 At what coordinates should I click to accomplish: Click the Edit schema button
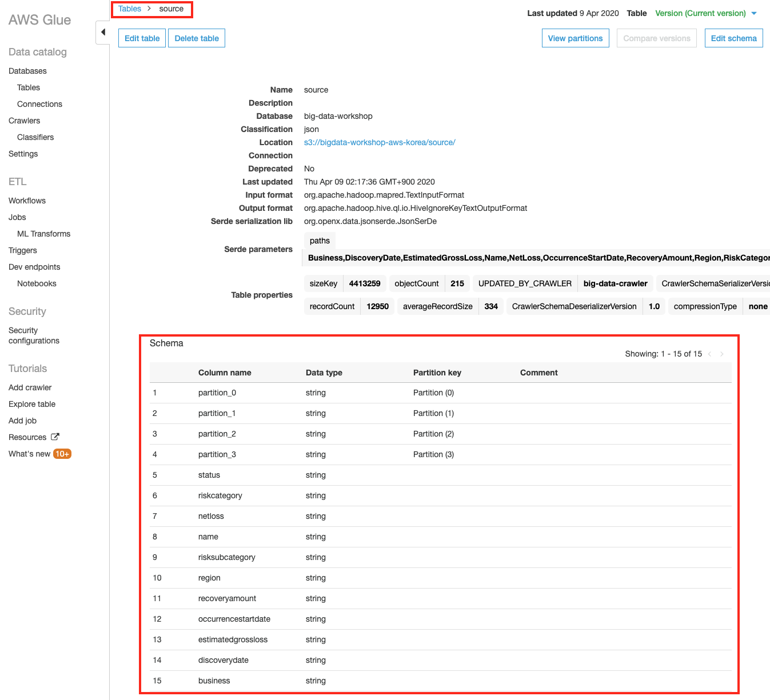733,38
